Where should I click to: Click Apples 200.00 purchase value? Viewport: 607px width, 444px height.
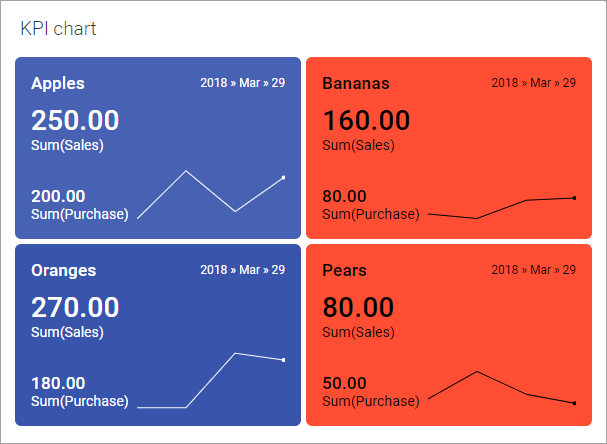pos(58,196)
